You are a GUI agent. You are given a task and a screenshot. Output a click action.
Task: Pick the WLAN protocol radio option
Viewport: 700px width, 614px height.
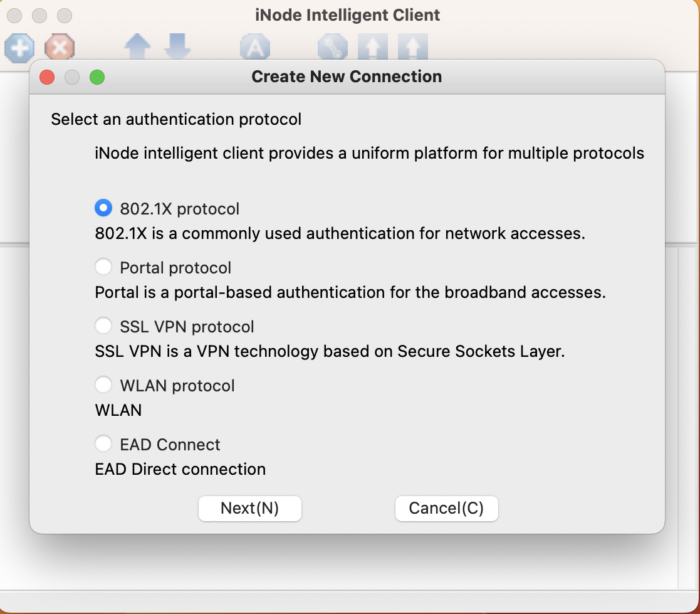[103, 384]
